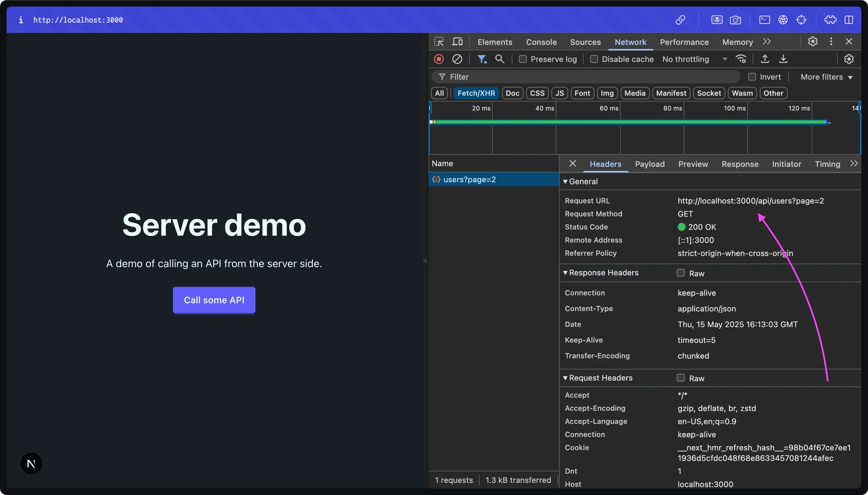Click the picture frame icon left of the camera
868x495 pixels.
pyautogui.click(x=717, y=20)
